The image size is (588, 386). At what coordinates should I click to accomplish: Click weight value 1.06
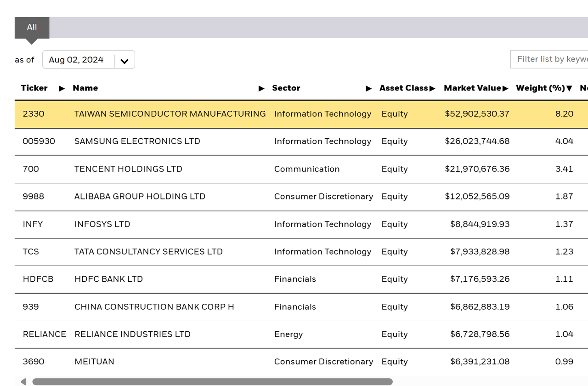(x=564, y=307)
